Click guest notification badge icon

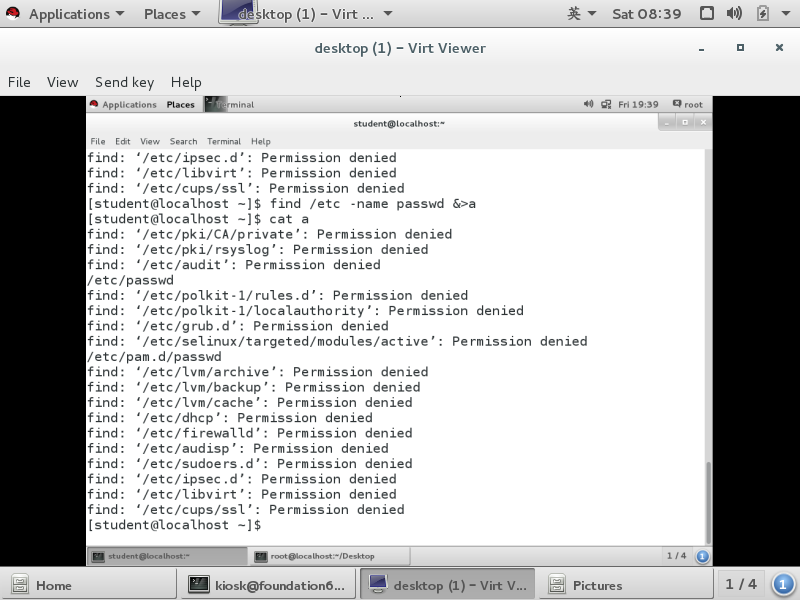coord(702,556)
